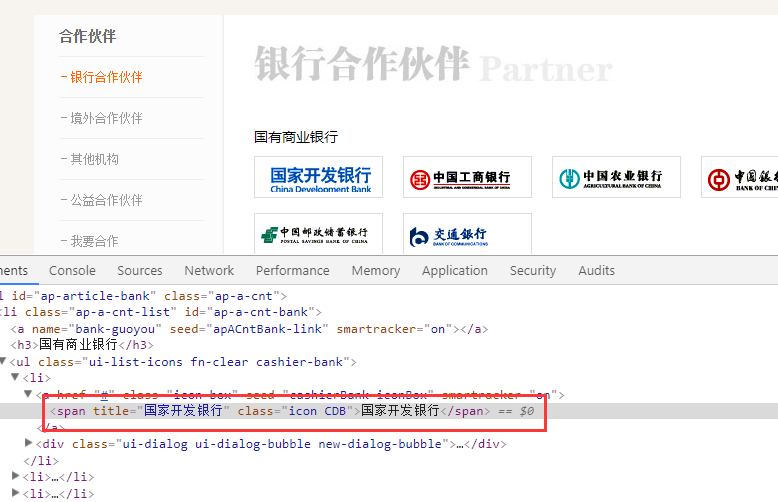Switch to the Performance tab
Screen dimensions: 778x502
pos(293,270)
